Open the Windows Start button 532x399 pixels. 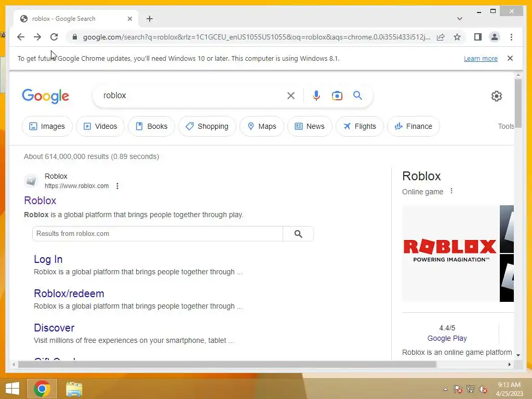pos(12,389)
